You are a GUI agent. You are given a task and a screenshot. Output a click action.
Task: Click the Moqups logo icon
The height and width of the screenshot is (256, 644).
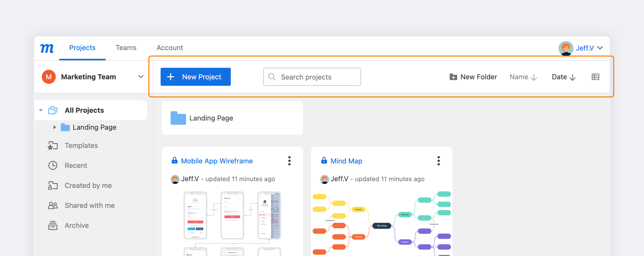(x=47, y=48)
